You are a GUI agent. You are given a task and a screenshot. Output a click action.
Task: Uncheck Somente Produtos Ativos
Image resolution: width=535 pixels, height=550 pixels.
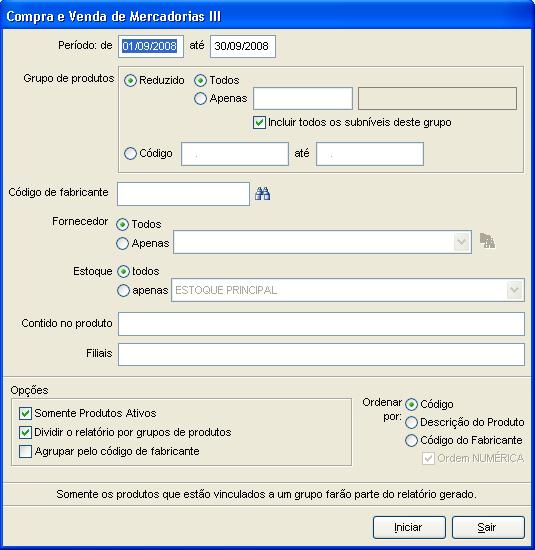pos(25,413)
